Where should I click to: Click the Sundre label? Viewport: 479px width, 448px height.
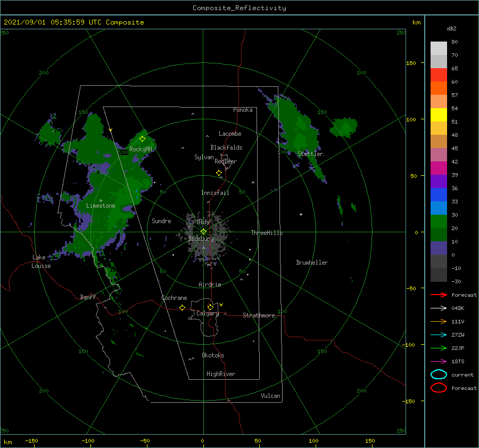tap(161, 221)
